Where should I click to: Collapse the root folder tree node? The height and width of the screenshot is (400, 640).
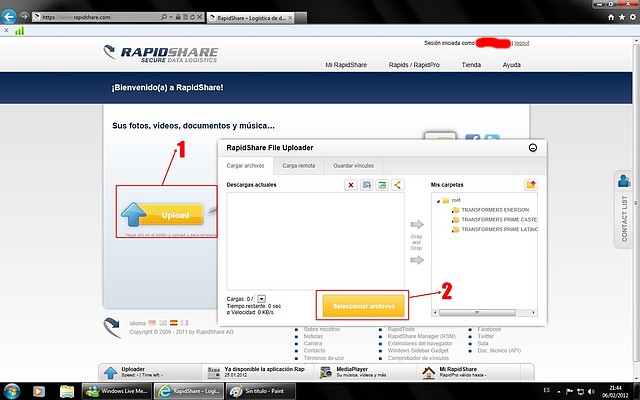[x=438, y=201]
